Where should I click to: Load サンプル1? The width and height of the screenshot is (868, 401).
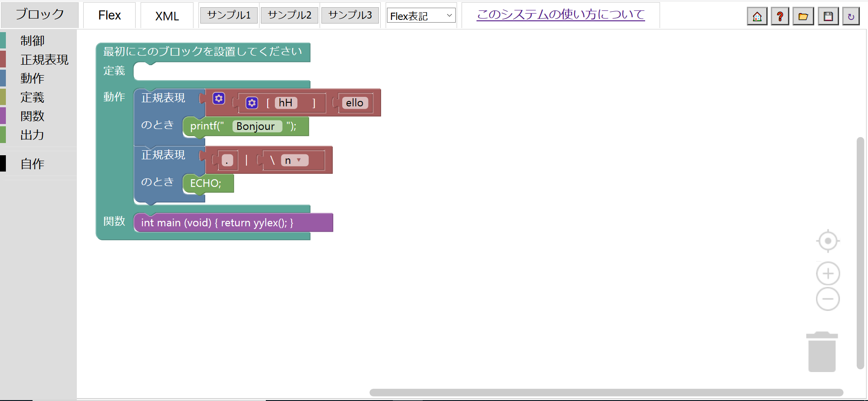[x=229, y=15]
